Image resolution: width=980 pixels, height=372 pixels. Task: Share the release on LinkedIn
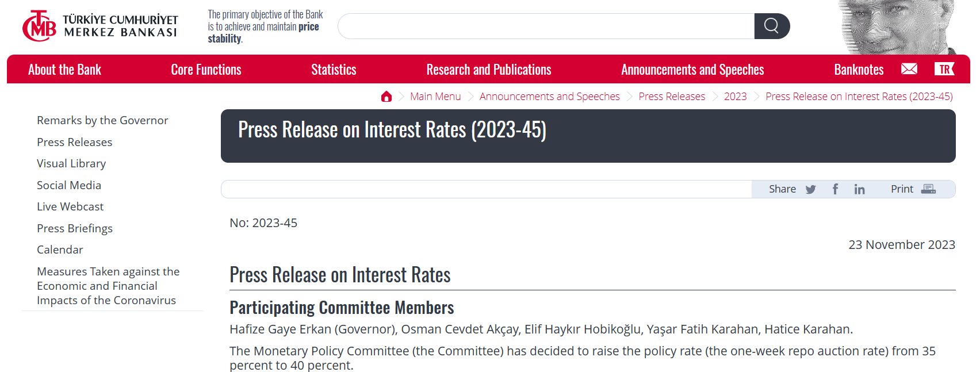859,189
